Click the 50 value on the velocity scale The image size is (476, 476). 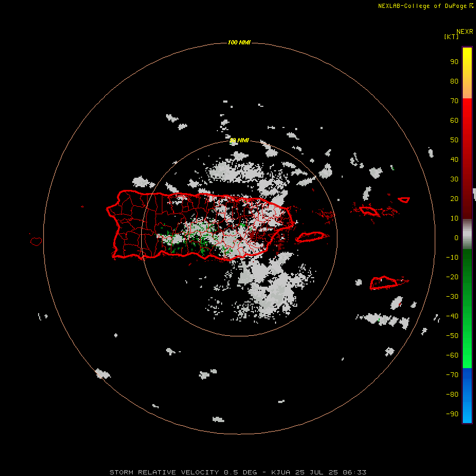pyautogui.click(x=454, y=140)
